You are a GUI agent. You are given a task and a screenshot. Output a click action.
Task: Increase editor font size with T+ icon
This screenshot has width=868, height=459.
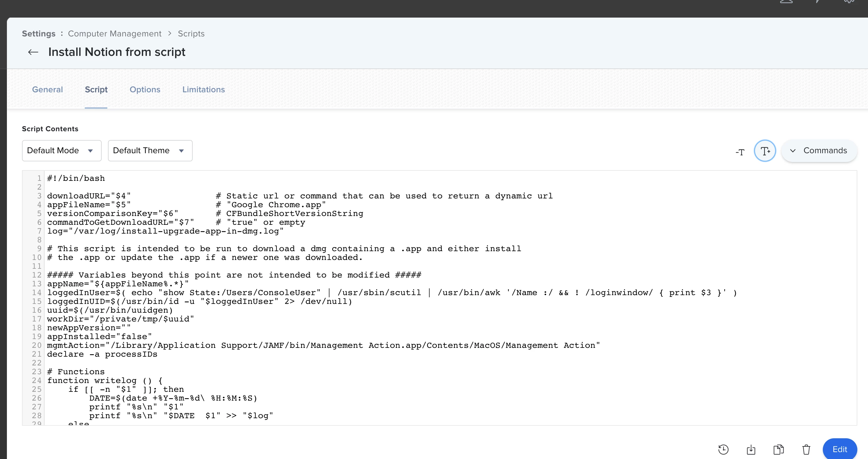pos(765,151)
